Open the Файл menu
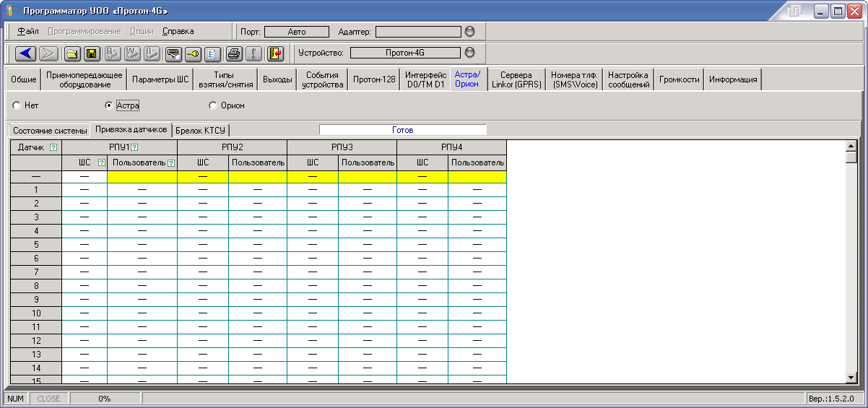 (28, 32)
